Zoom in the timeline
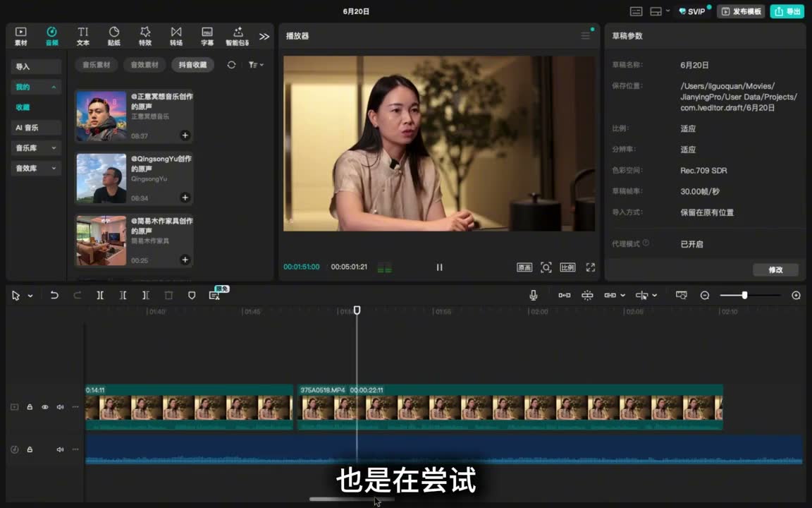Image resolution: width=812 pixels, height=508 pixels. [x=796, y=295]
